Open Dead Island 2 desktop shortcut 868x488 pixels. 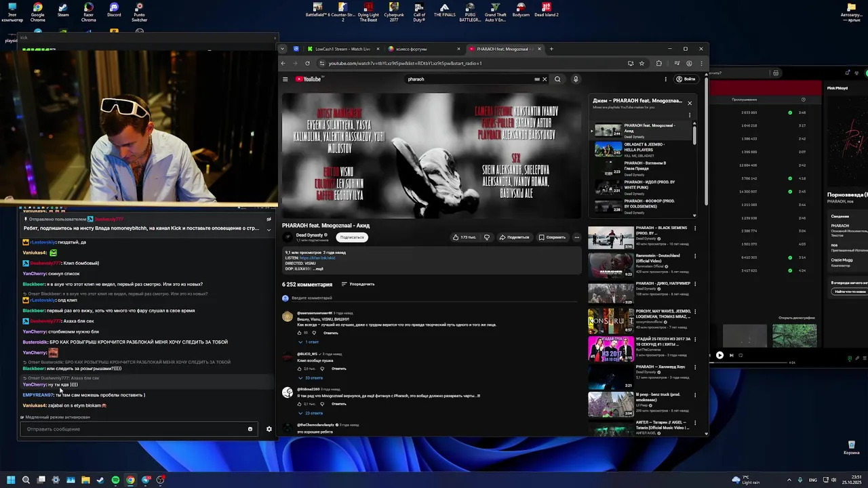[x=547, y=10]
